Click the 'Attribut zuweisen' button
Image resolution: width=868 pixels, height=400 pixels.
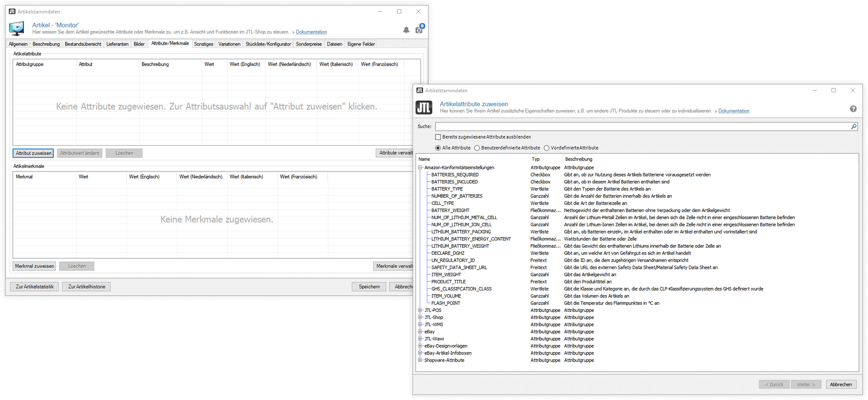33,153
